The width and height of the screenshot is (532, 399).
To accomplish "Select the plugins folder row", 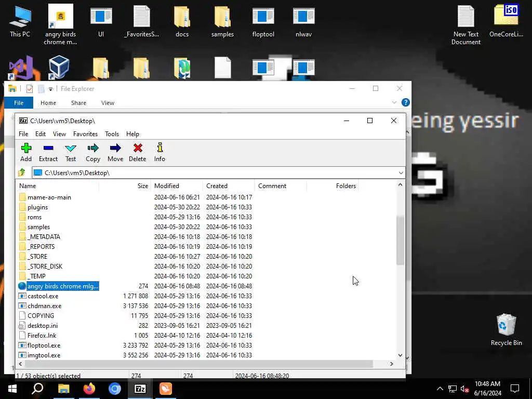I will pos(37,207).
